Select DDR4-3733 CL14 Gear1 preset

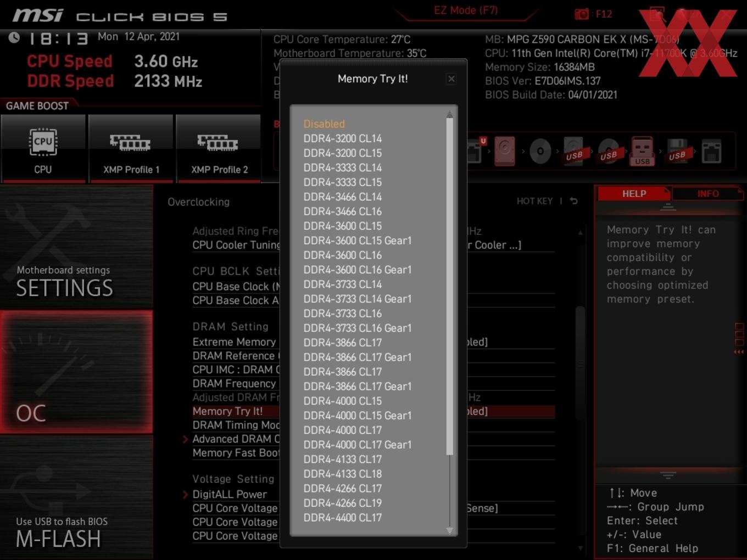click(358, 299)
